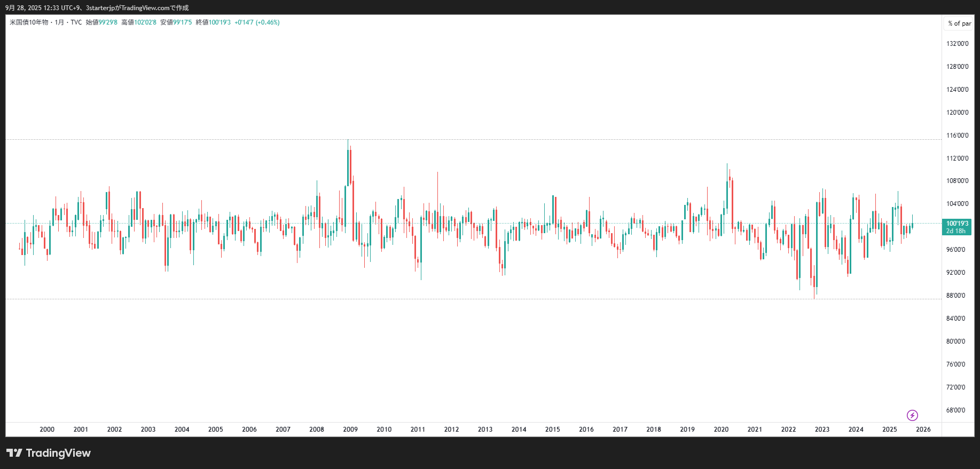Viewport: 980px width, 469px height.
Task: Click the 88'00'0 price scale label
Action: [x=955, y=296]
